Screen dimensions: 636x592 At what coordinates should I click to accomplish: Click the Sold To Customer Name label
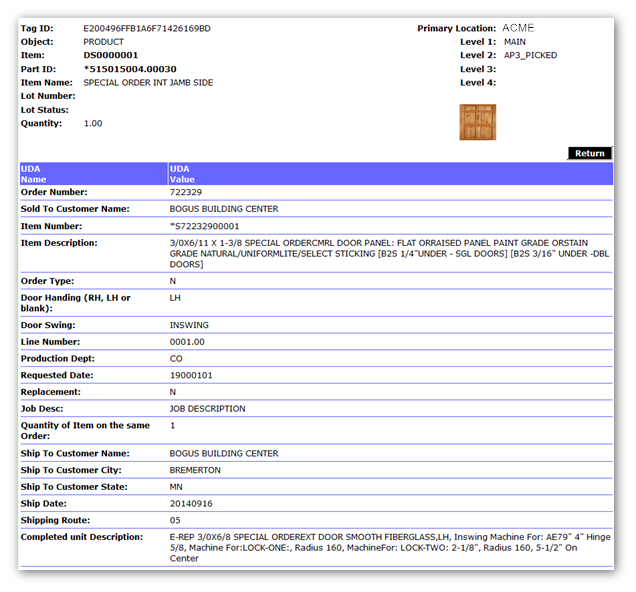tap(75, 209)
